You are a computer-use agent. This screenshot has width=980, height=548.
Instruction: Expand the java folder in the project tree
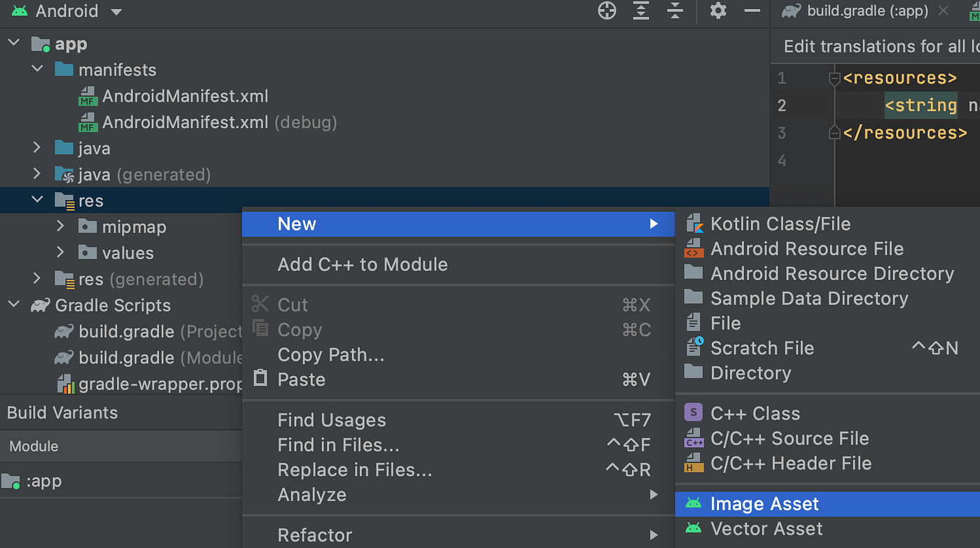point(37,148)
